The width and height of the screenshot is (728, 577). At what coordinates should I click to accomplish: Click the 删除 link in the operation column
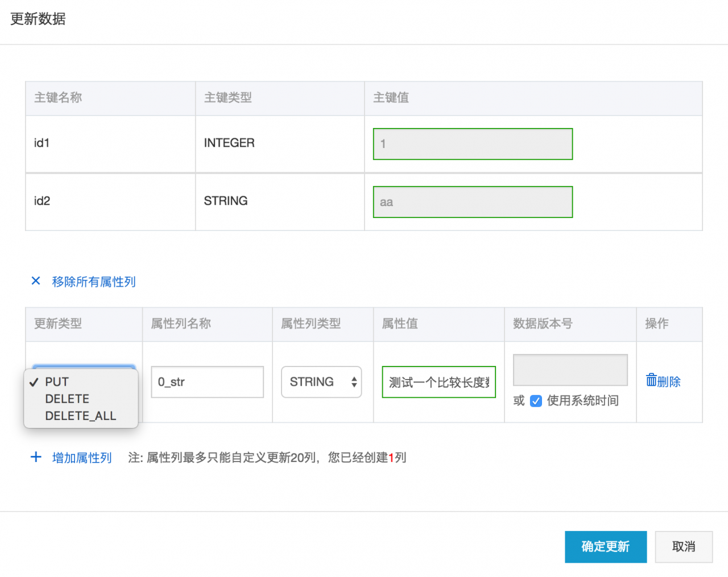click(x=669, y=382)
